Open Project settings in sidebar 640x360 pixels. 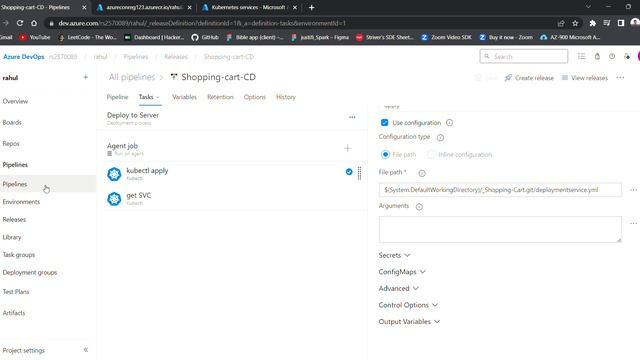pyautogui.click(x=24, y=350)
